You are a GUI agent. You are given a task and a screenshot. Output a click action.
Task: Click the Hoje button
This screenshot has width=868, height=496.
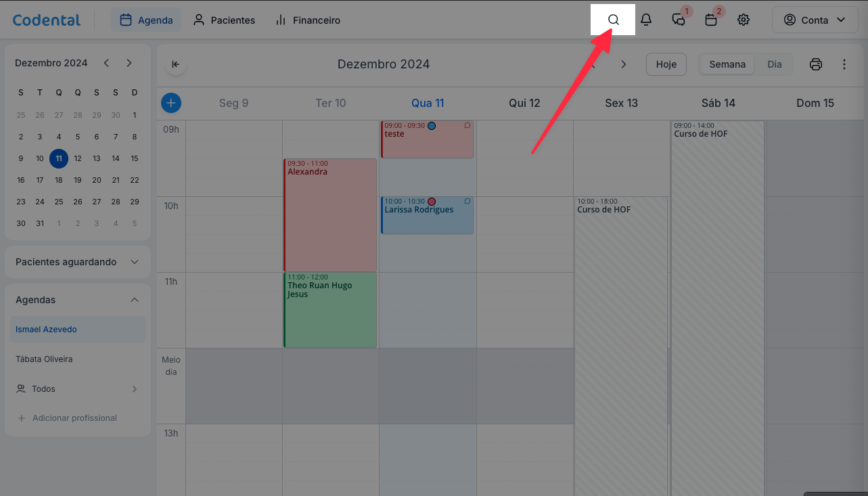[x=666, y=64]
